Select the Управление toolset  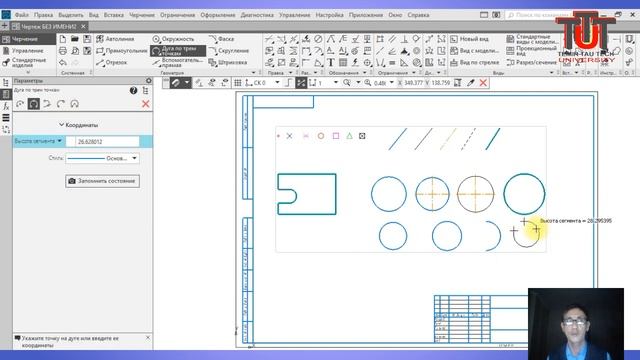tap(28, 51)
